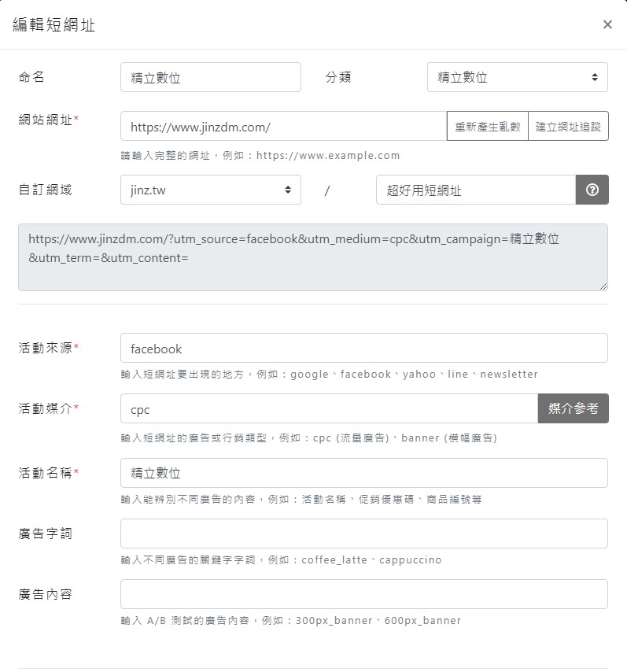627x672 pixels.
Task: Click the 網站網址 URL input field
Action: pos(284,126)
